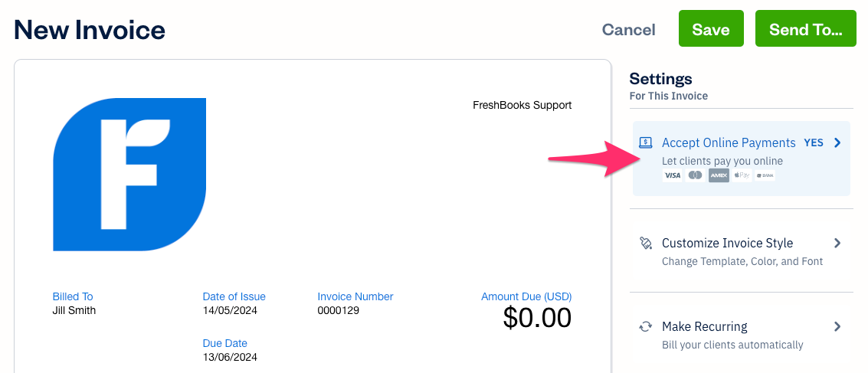The image size is (868, 373).
Task: Click the Apple Pay icon
Action: pyautogui.click(x=742, y=175)
